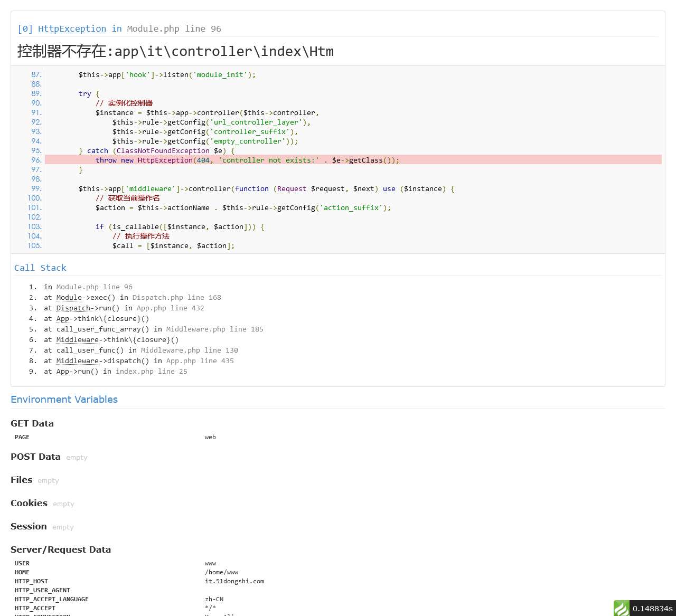Click Middleware in the Middleware->think\{closure}() entry
Viewport: 676px width, 616px height.
pyautogui.click(x=77, y=339)
